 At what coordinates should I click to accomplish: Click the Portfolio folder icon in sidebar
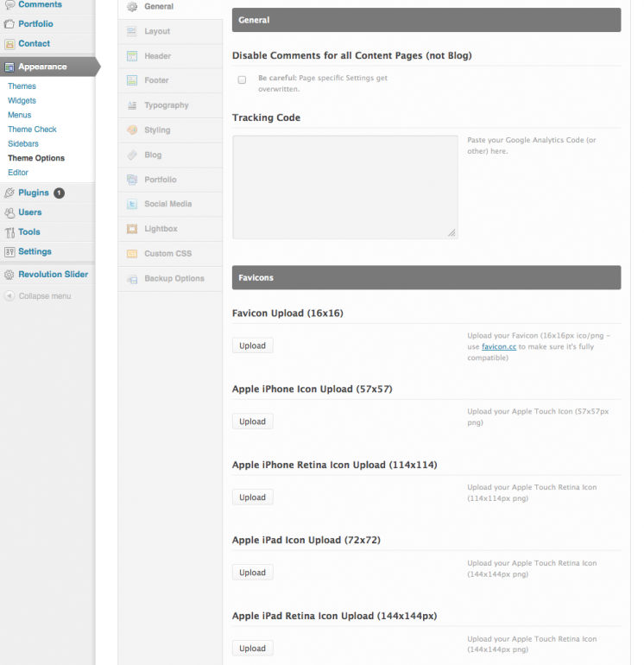(9, 24)
